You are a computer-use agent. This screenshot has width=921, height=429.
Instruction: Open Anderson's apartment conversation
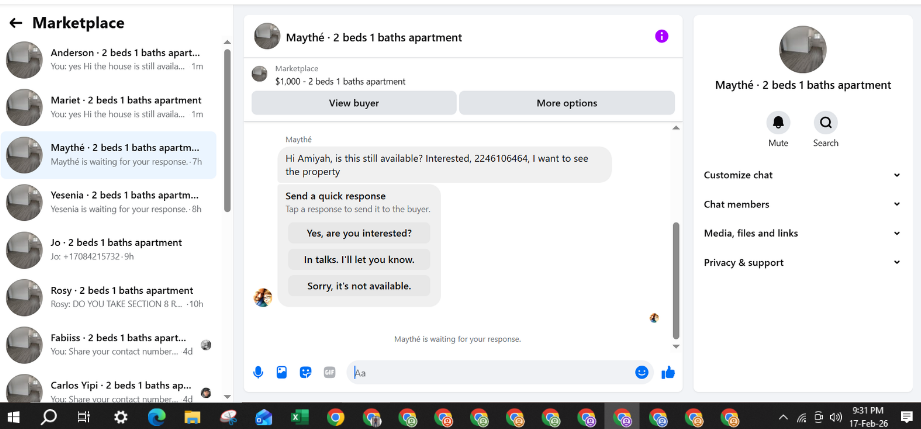pos(109,59)
